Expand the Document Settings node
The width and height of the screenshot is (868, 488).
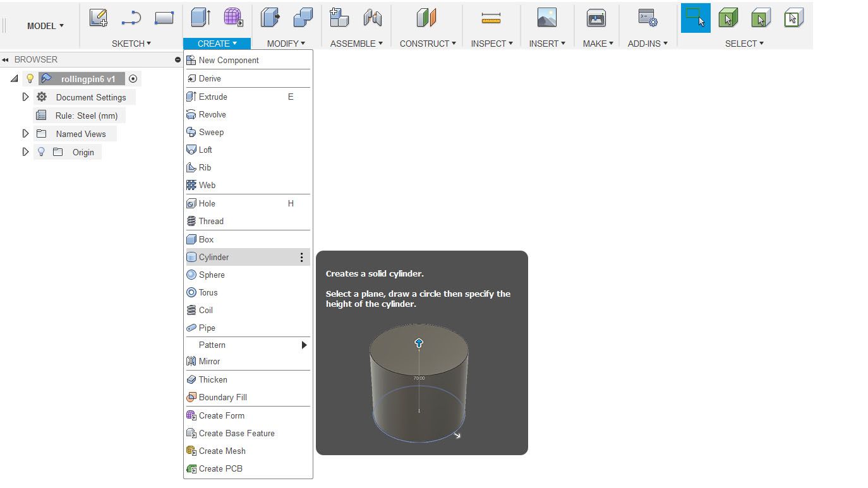(25, 97)
